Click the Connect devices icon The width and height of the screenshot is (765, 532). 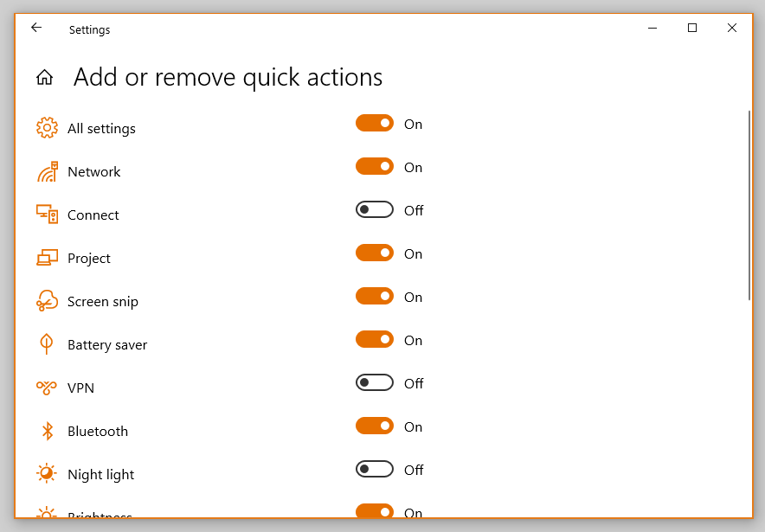pyautogui.click(x=47, y=215)
